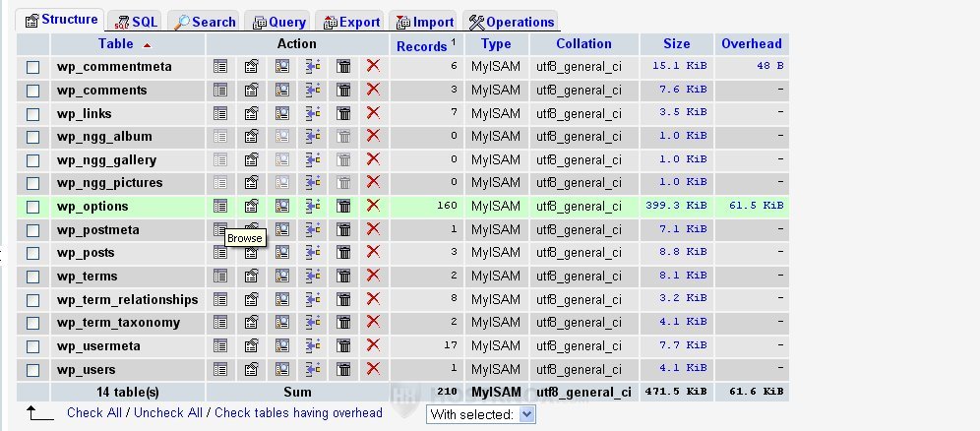Tick the wp_terms checkbox

[x=33, y=277]
